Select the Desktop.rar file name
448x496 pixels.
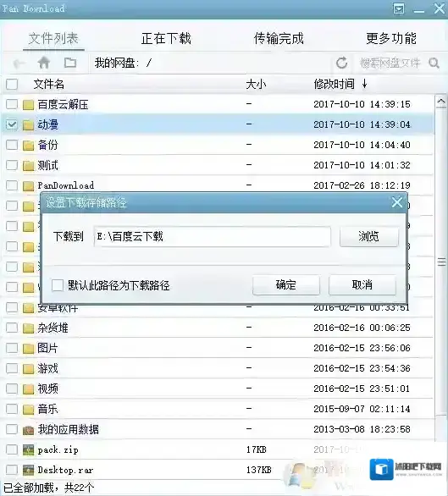(x=65, y=470)
